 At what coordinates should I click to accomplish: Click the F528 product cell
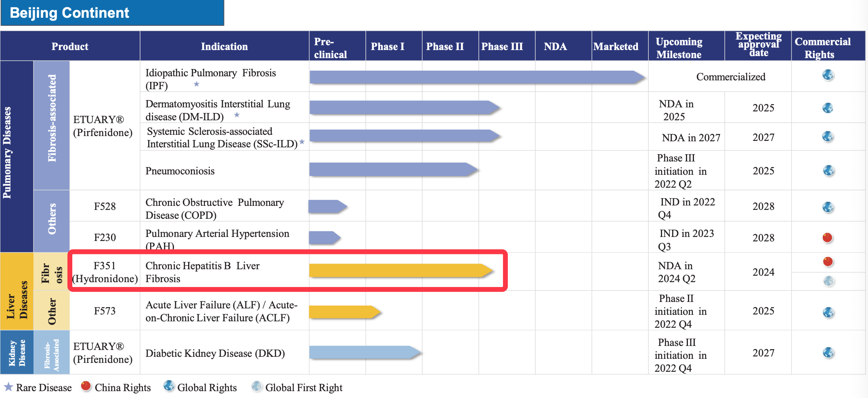(105, 206)
